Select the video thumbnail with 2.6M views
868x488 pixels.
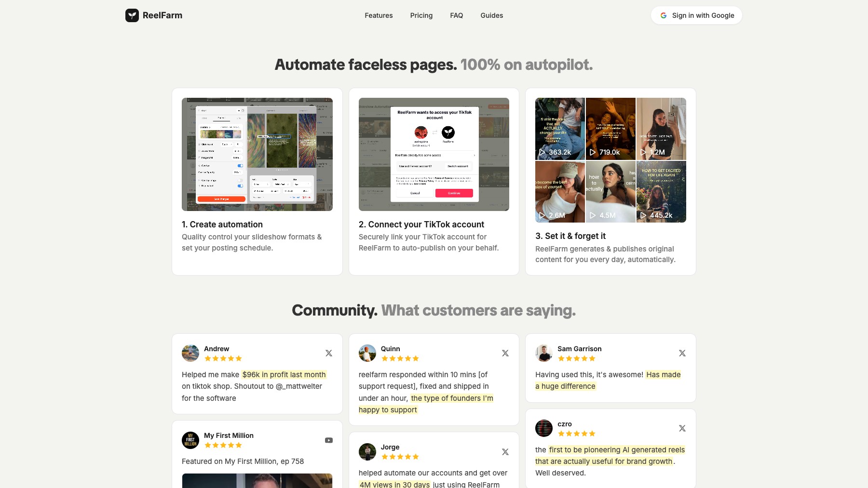(560, 192)
